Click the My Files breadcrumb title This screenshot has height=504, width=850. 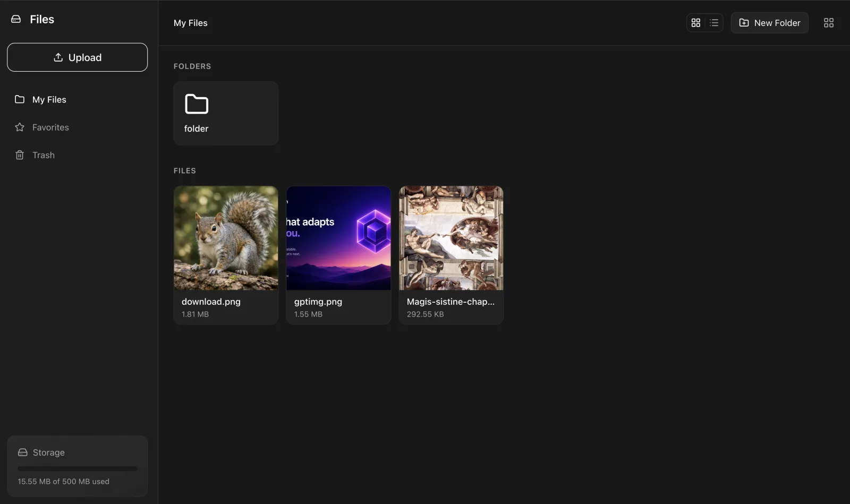(x=190, y=23)
